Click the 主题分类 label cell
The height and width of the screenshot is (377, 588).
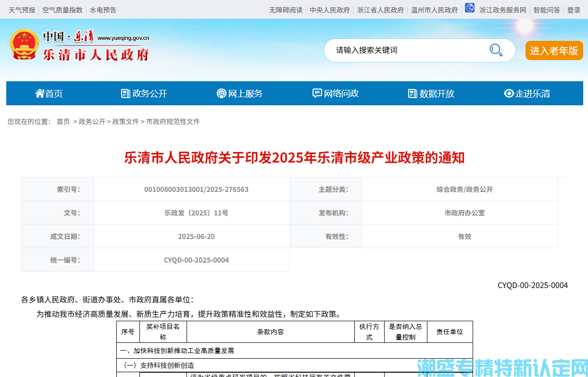326,189
